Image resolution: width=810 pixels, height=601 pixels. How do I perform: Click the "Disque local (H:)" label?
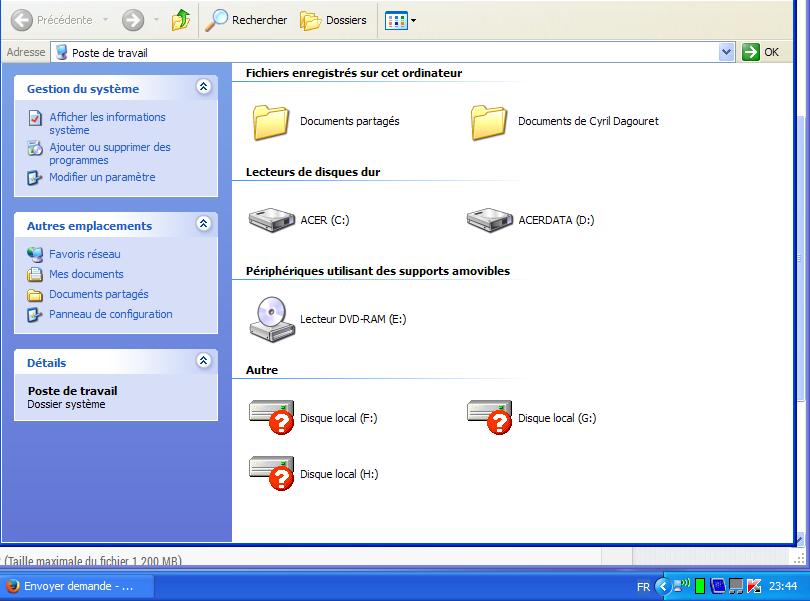pos(339,474)
